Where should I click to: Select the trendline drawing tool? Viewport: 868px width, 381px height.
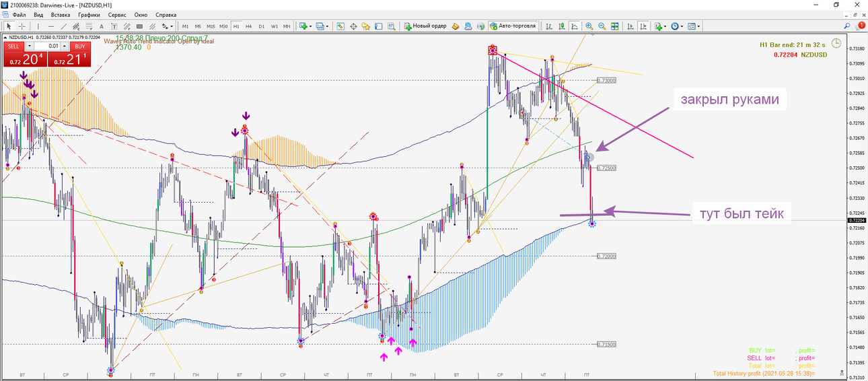pyautogui.click(x=64, y=26)
